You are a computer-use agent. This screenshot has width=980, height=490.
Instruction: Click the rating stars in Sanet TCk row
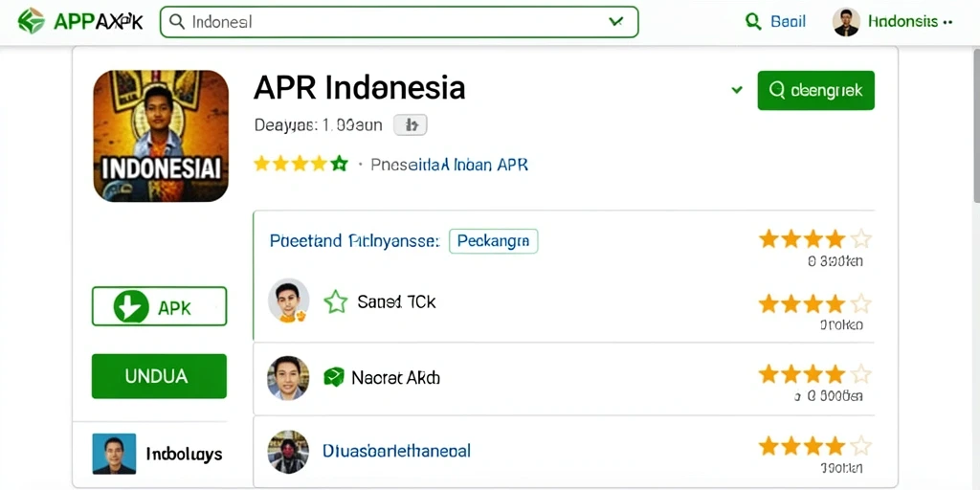point(815,303)
